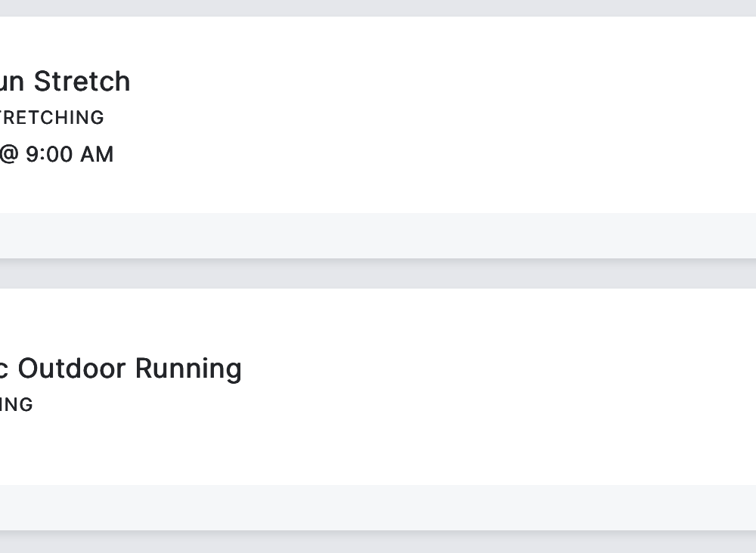Click the gap between the two workout cards
Screen dimensions: 756x553
[378, 273]
